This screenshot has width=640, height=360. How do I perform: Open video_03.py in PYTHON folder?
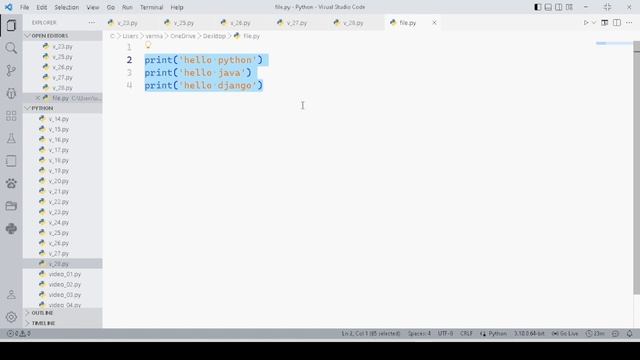pyautogui.click(x=64, y=295)
